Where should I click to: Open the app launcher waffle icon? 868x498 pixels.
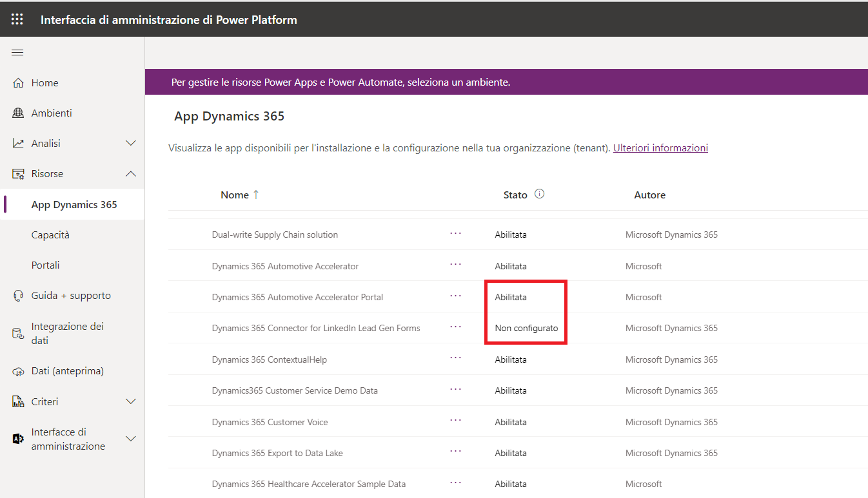(x=17, y=19)
